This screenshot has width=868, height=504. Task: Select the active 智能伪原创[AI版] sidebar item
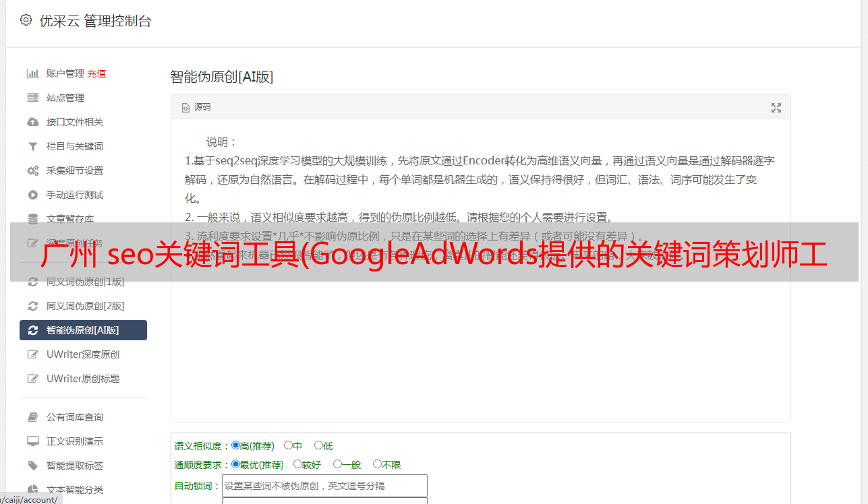(83, 330)
